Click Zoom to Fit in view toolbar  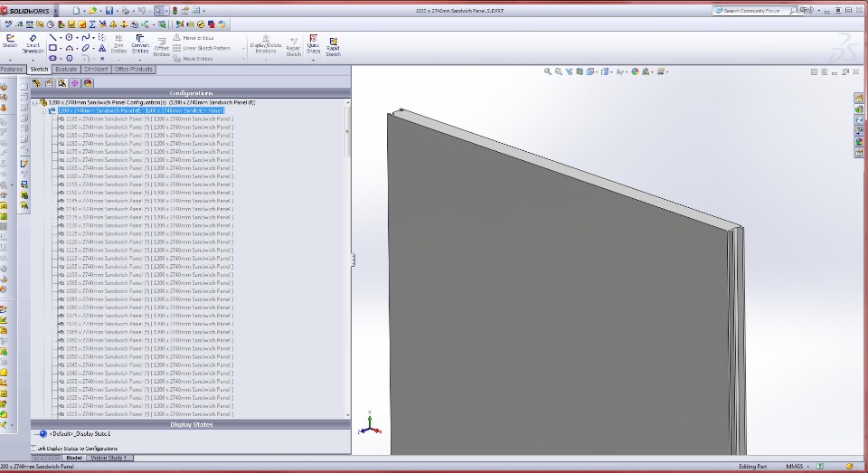tap(548, 71)
